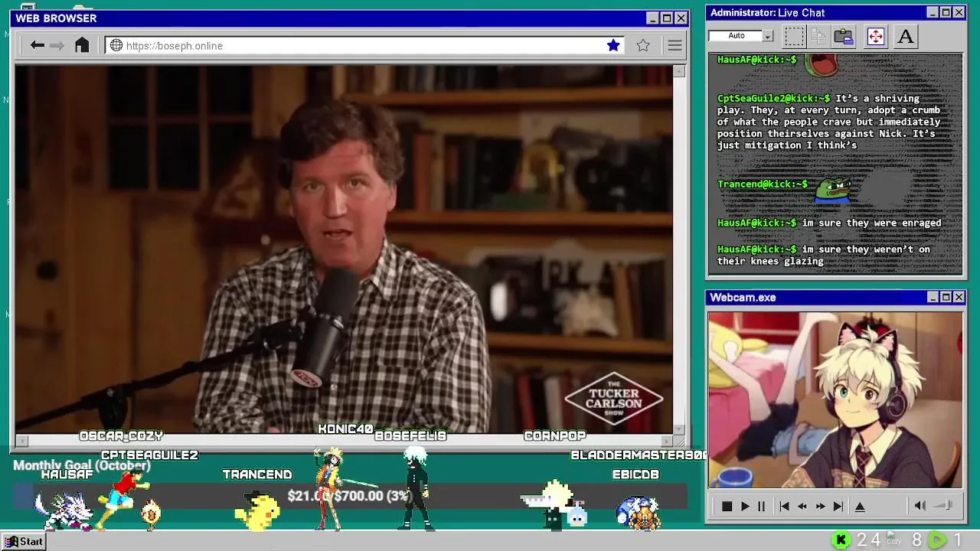This screenshot has height=551, width=980.
Task: Adjust the Webcam.exe volume slider
Action: click(x=944, y=505)
